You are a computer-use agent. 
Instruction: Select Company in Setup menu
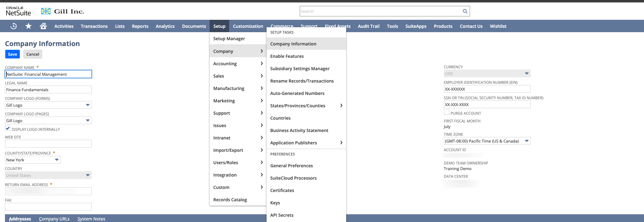coord(238,51)
